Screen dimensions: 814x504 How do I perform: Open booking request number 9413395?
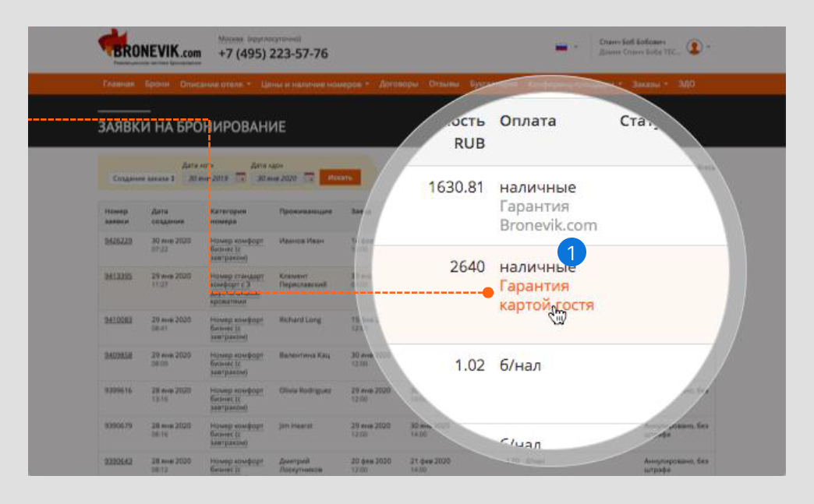(x=119, y=277)
